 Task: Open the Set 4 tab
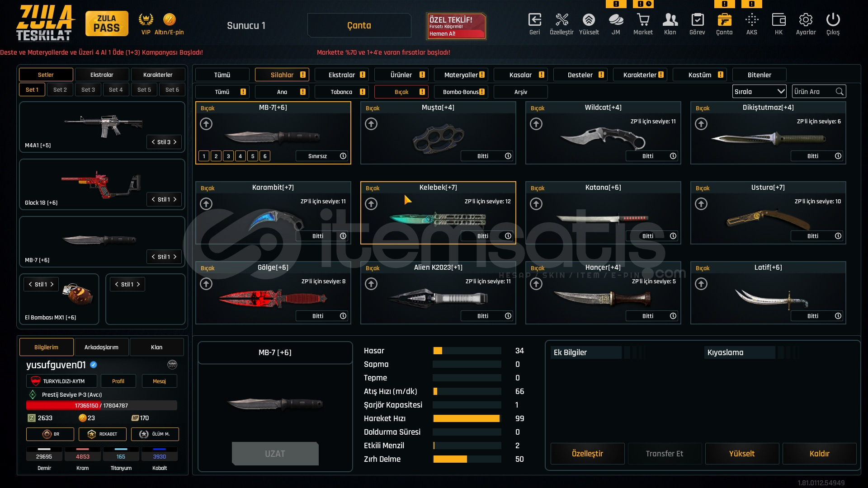click(x=116, y=89)
